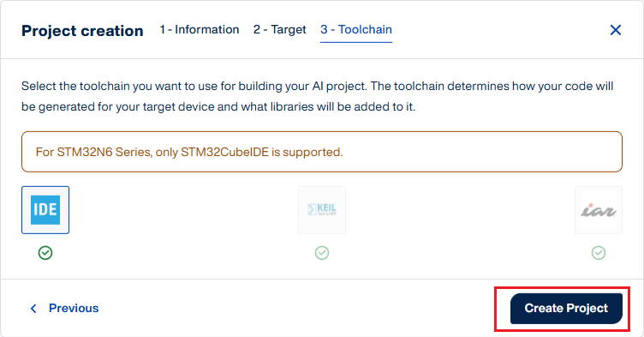Switch to the 2 - Target step
Image resolution: width=644 pixels, height=337 pixels.
click(x=280, y=30)
